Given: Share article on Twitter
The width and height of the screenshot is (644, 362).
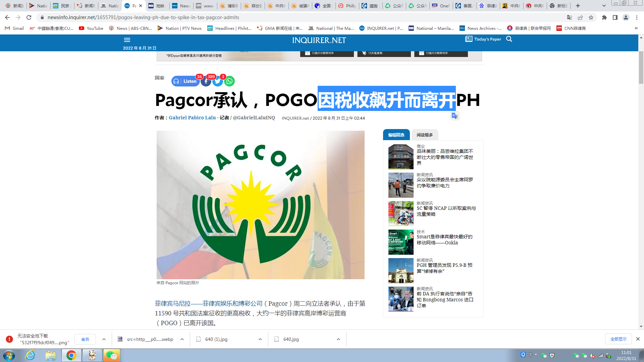Looking at the screenshot, I should 218,81.
